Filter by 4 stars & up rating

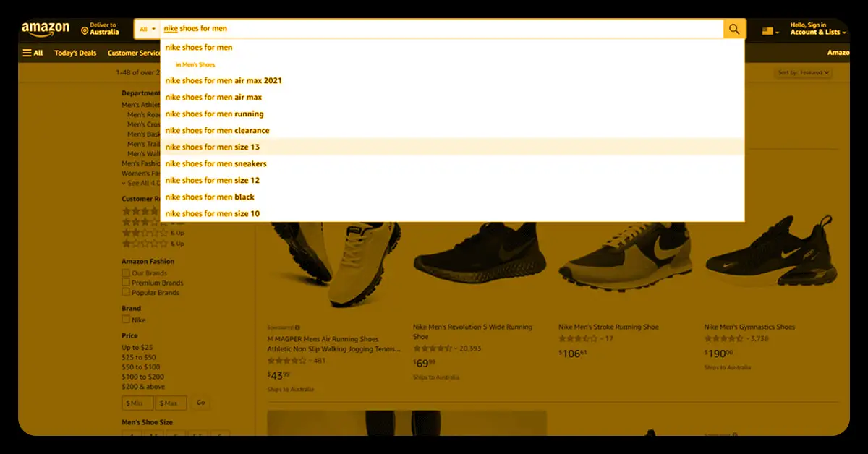(145, 211)
